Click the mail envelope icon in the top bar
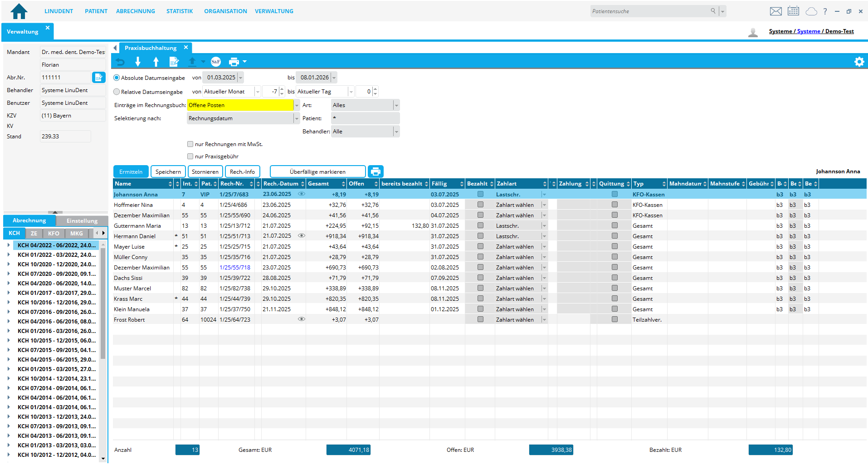Image resolution: width=868 pixels, height=465 pixels. point(775,10)
